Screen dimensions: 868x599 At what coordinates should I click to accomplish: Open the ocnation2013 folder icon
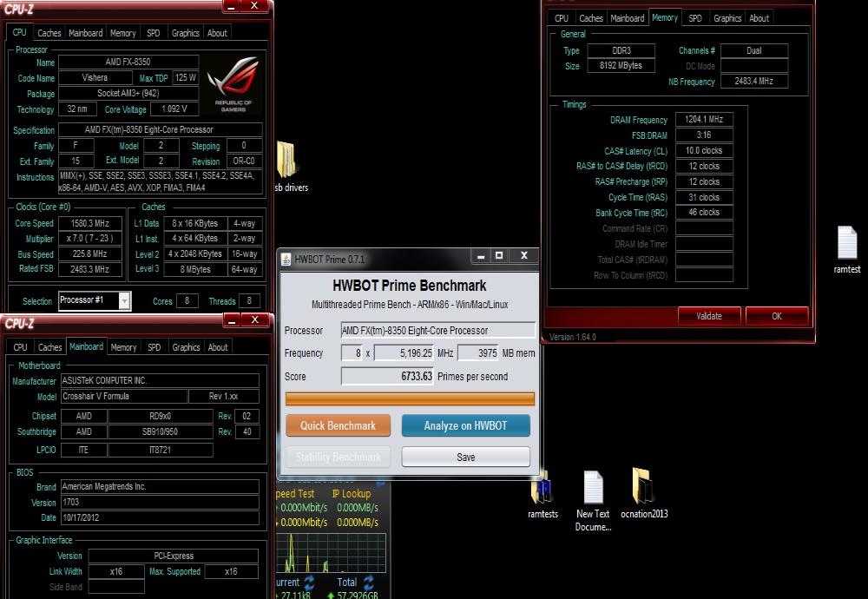point(642,485)
